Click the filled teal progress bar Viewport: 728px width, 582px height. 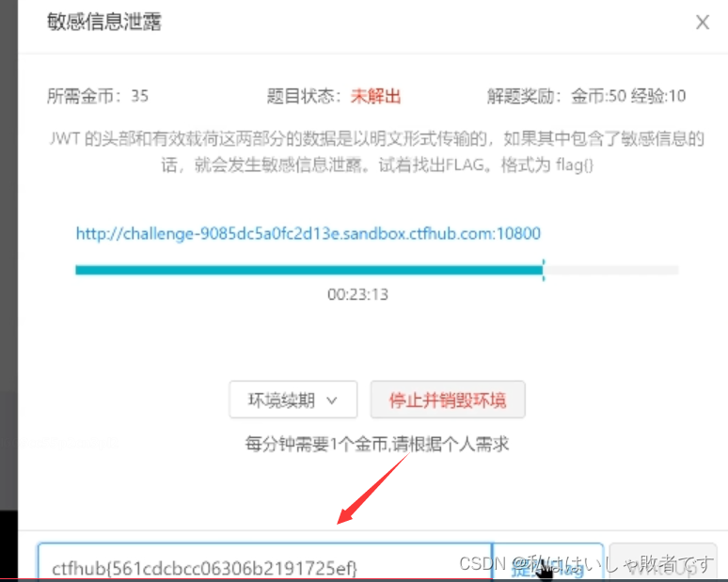click(309, 270)
